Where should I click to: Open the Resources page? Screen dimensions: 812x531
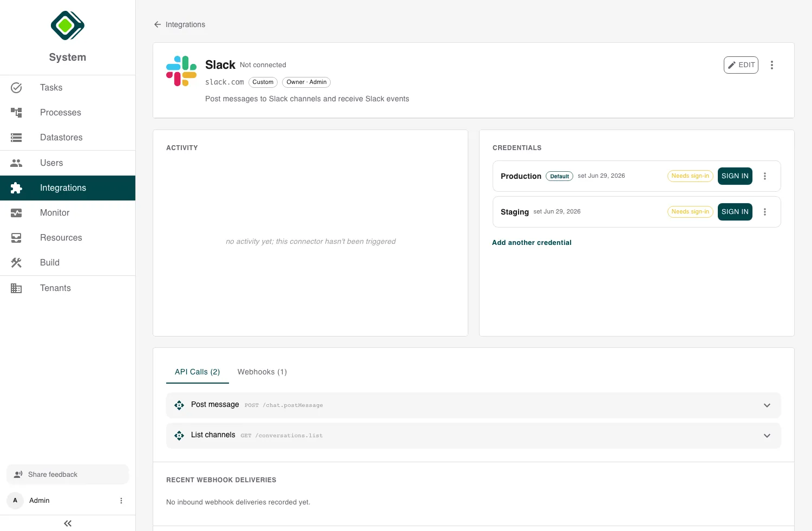point(68,238)
